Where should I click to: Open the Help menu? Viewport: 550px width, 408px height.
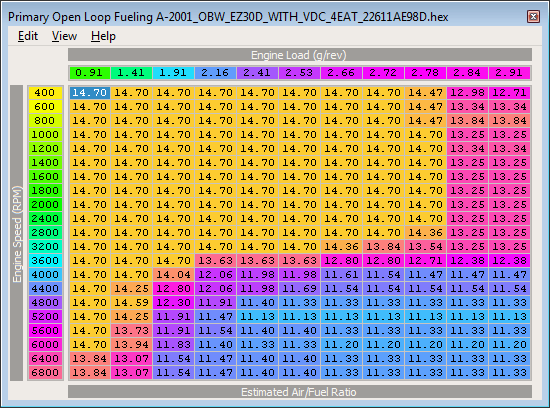[x=103, y=36]
